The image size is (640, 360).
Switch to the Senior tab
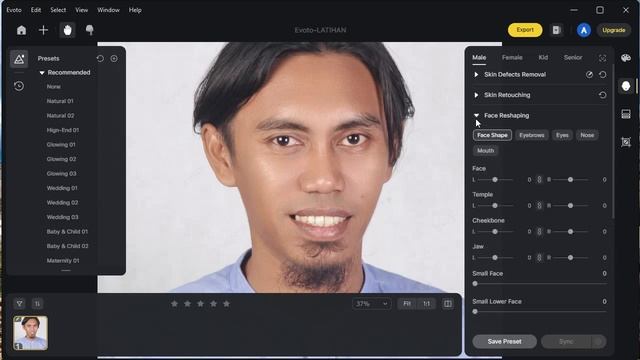tap(573, 58)
